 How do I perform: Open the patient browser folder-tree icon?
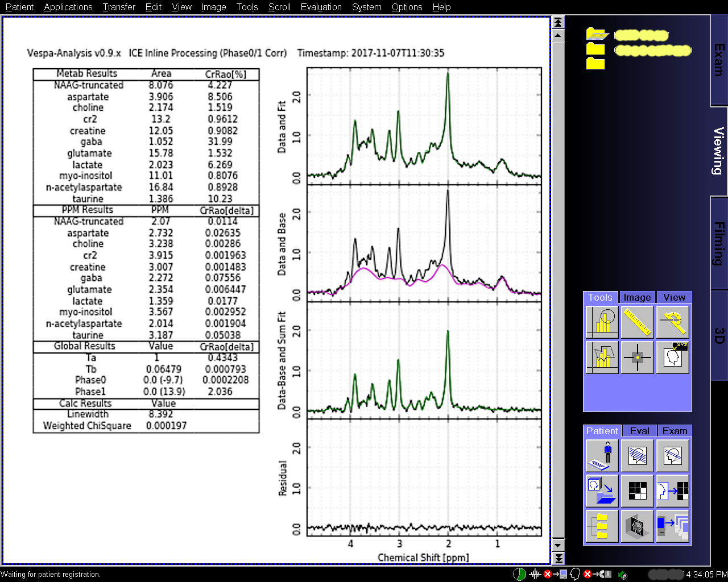pos(602,526)
